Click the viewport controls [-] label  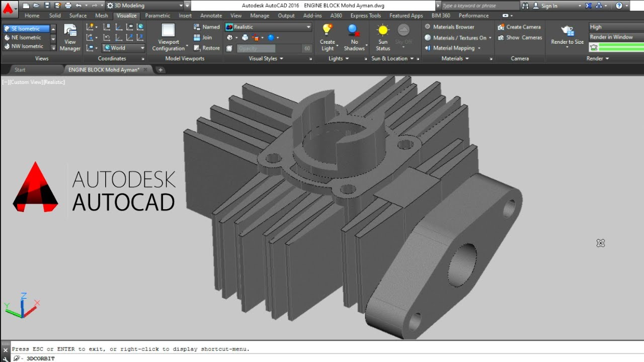click(x=5, y=82)
